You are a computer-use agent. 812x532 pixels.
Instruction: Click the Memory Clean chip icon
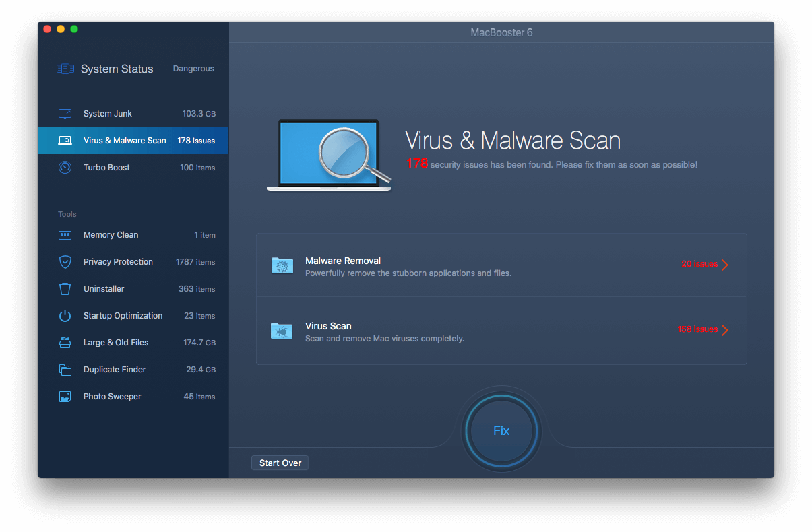click(x=65, y=235)
